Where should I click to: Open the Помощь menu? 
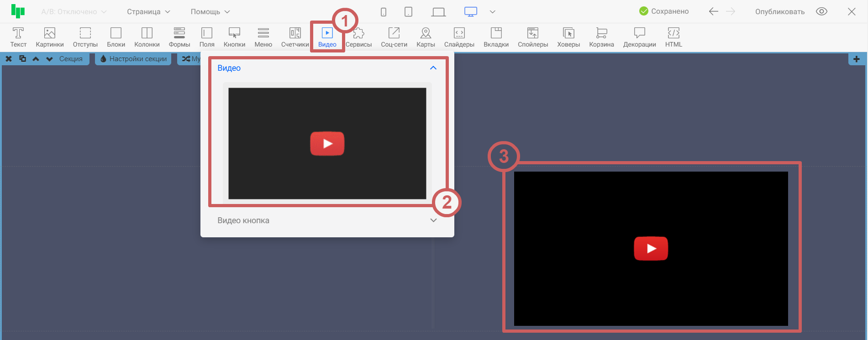click(x=210, y=12)
